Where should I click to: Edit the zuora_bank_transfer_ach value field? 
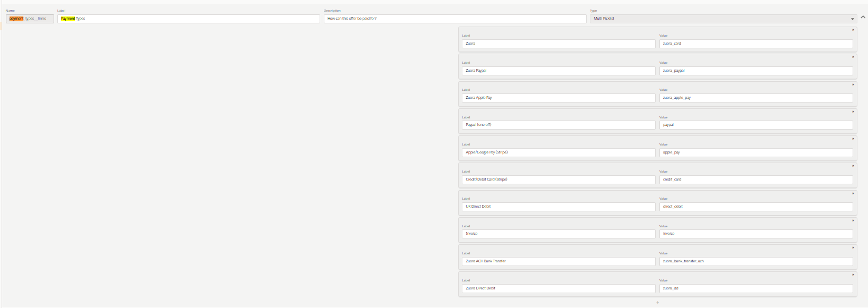(x=756, y=261)
